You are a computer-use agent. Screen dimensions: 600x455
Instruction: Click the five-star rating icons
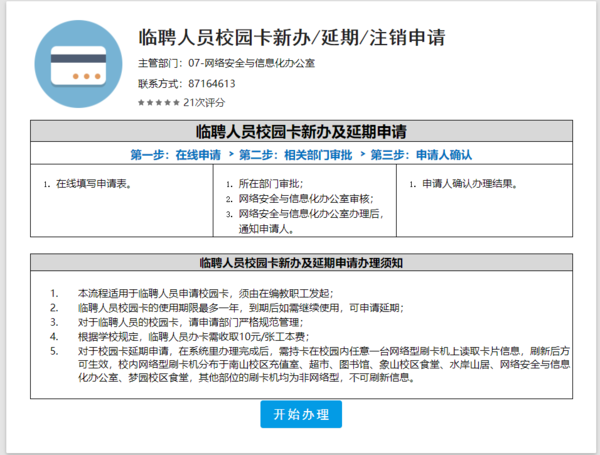(x=159, y=102)
